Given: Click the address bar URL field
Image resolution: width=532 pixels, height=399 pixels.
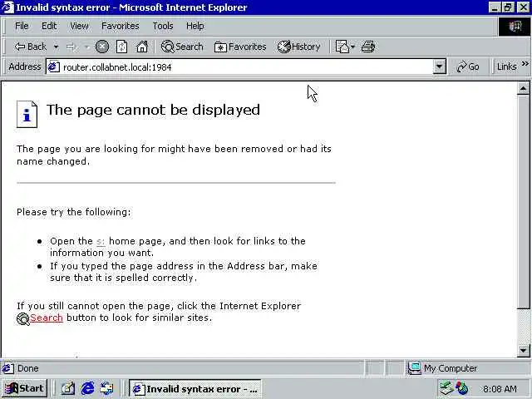Looking at the screenshot, I should (247, 66).
